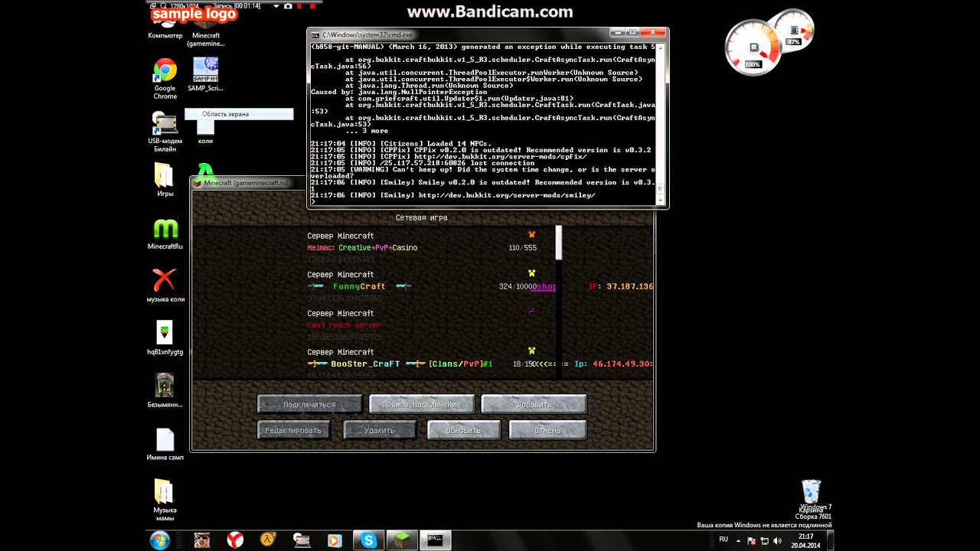Open the face avatar taskbar icon
980x551 pixels.
click(202, 540)
